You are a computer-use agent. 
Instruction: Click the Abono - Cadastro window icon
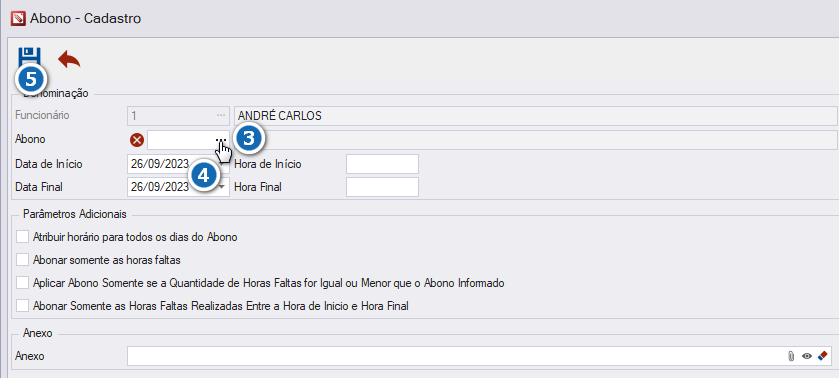coord(18,19)
